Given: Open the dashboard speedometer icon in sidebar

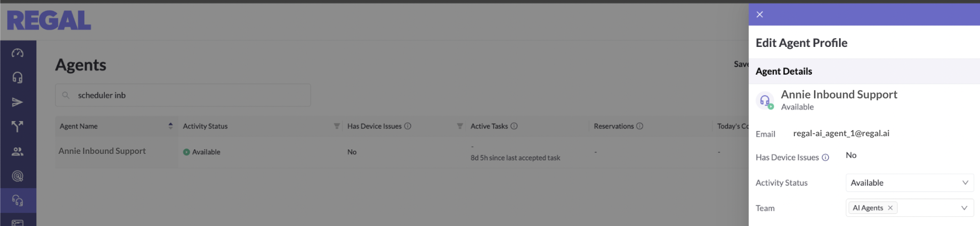Looking at the screenshot, I should coord(18,53).
